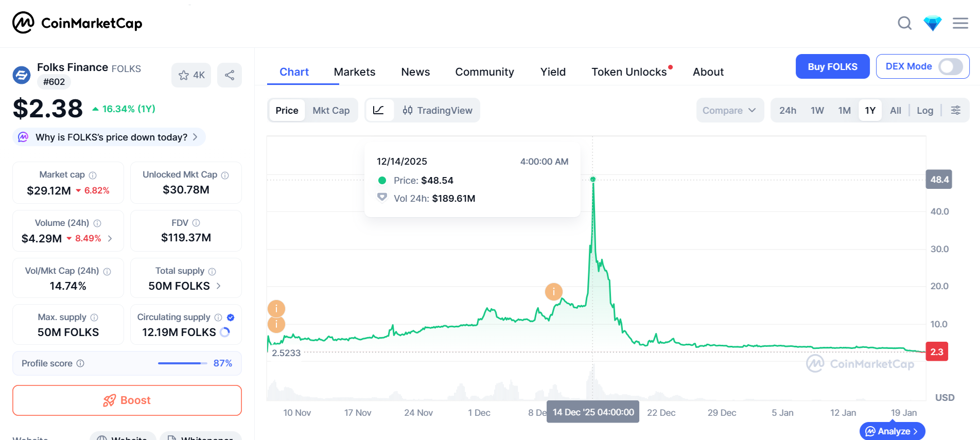Click the blue diamond icon in header
The width and height of the screenshot is (980, 440).
932,23
